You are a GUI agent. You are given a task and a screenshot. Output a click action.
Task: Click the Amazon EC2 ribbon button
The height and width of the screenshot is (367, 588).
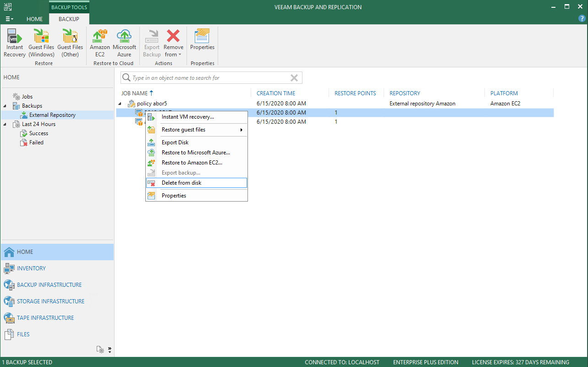[x=100, y=43]
